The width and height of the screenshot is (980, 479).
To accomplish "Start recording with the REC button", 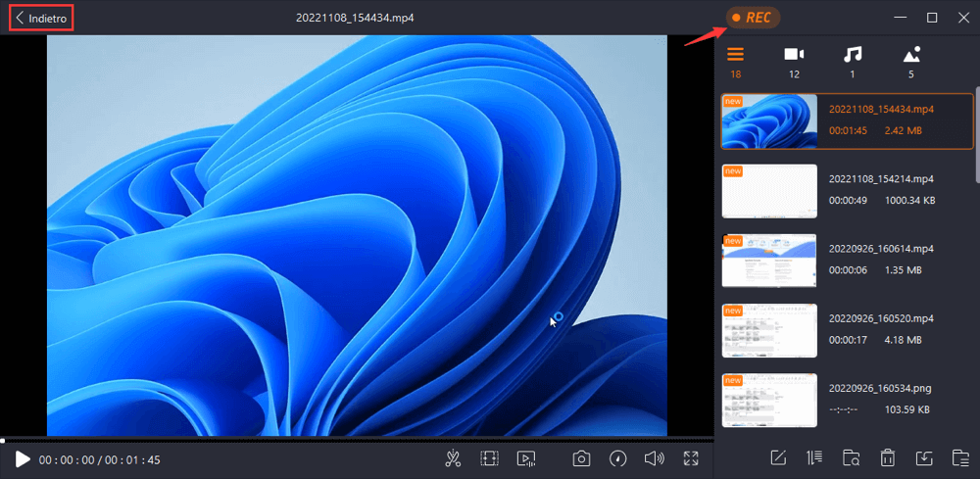I will coord(753,18).
